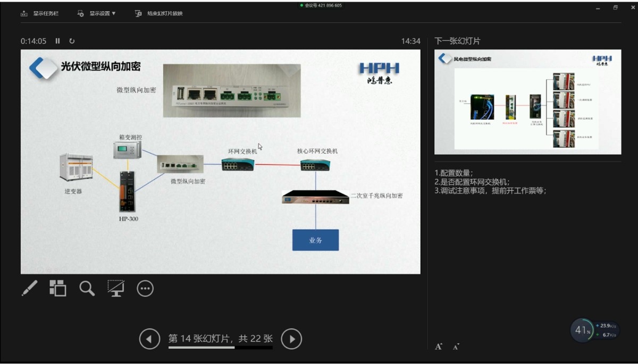Increase the notes text size
The height and width of the screenshot is (364, 638).
(439, 346)
